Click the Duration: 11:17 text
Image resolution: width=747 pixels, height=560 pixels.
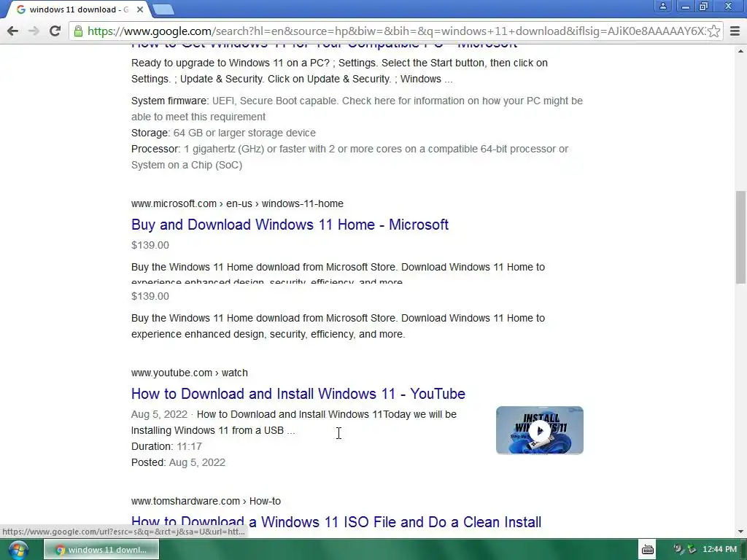click(167, 447)
